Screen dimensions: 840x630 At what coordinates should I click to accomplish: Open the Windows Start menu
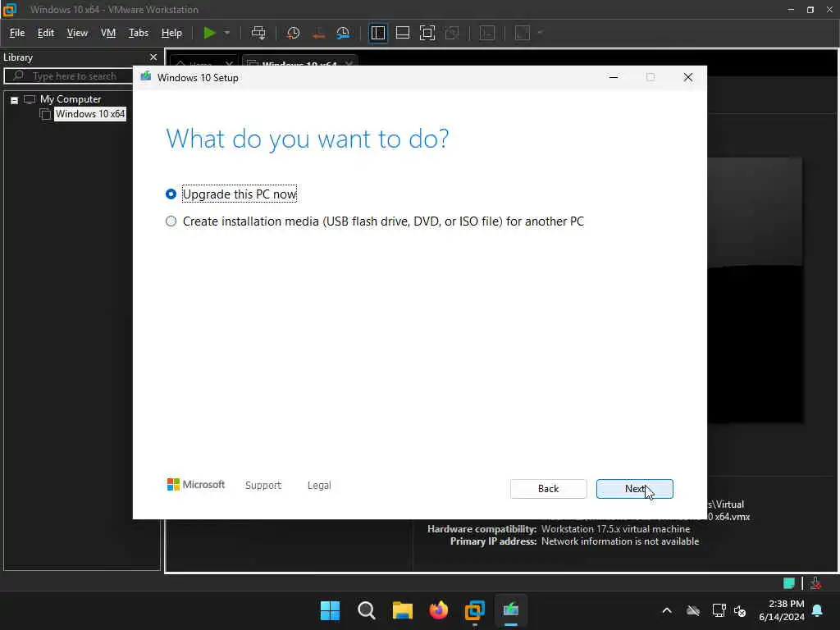[x=330, y=610]
